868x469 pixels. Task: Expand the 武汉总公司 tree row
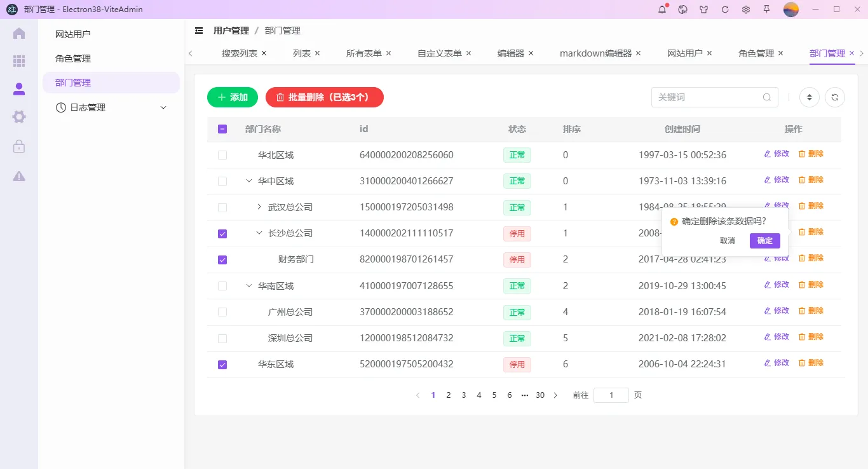(x=259, y=207)
